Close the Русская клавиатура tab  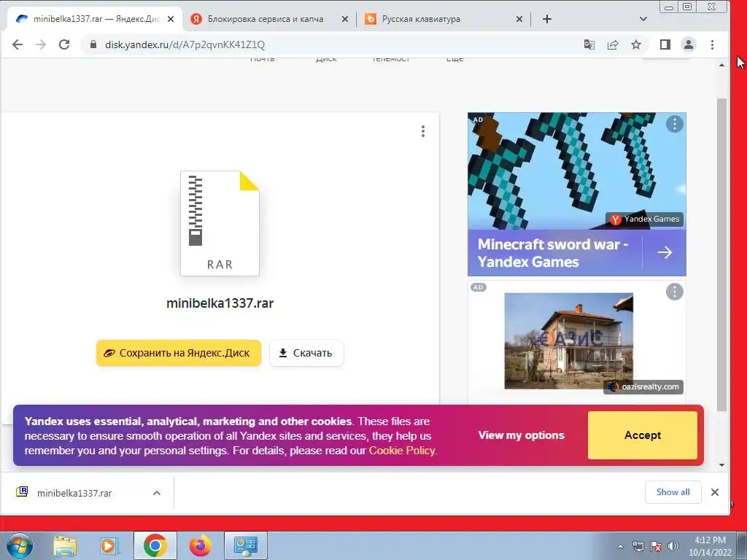pos(519,19)
